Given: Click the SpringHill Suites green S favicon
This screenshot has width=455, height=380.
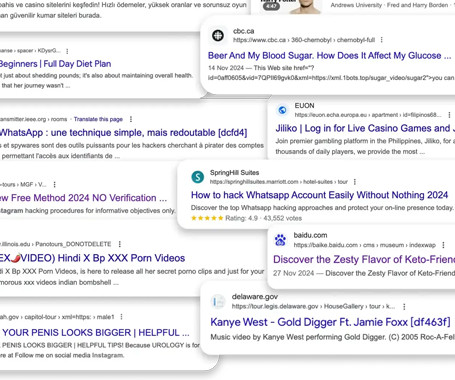Looking at the screenshot, I should tap(198, 177).
